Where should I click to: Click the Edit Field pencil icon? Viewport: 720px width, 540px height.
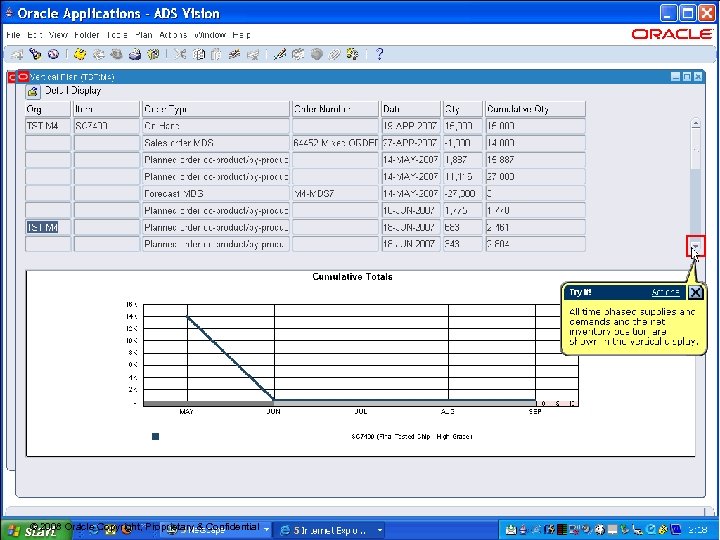[x=279, y=55]
